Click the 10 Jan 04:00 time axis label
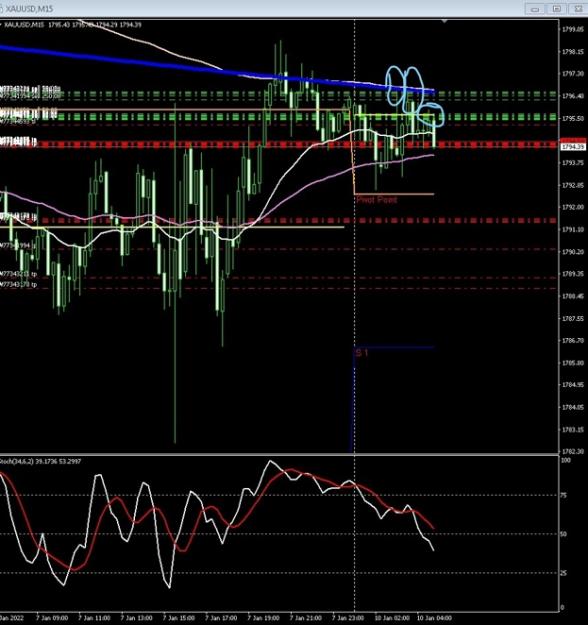Viewport: 588px width, 625px height. [x=435, y=618]
